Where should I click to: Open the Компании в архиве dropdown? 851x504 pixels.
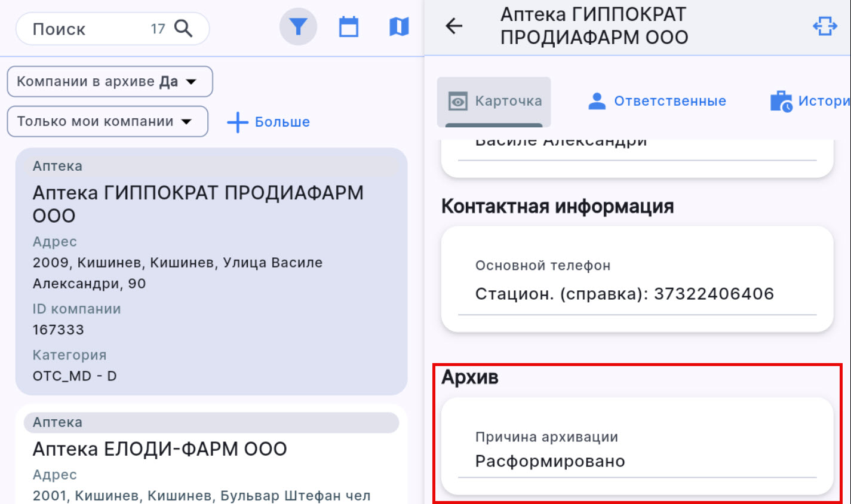(109, 81)
